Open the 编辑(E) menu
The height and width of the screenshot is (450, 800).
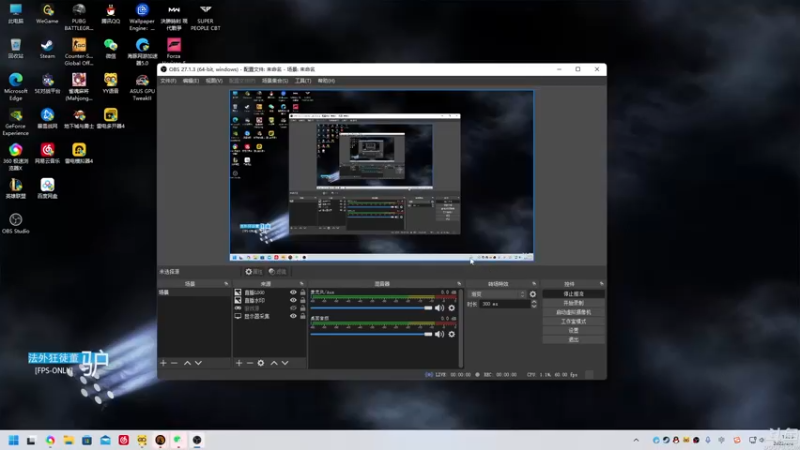(x=191, y=81)
